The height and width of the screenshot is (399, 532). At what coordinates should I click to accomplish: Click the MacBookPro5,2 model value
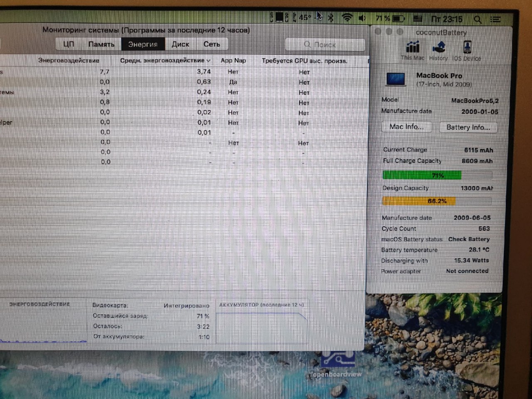point(475,101)
